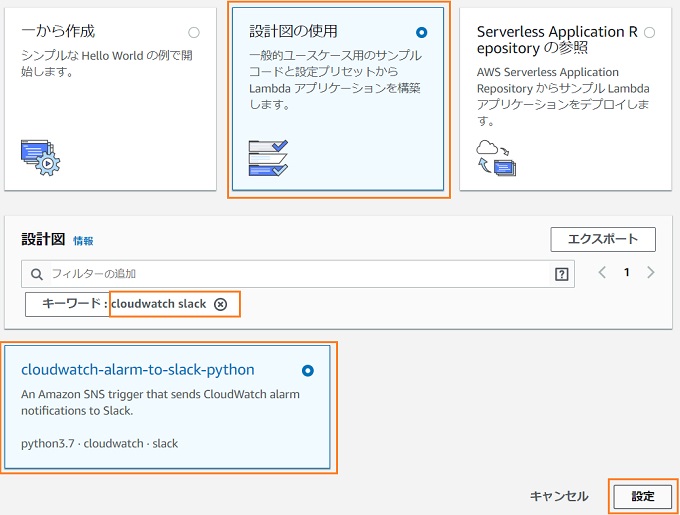Click the blueprint checklist icon

(x=268, y=158)
